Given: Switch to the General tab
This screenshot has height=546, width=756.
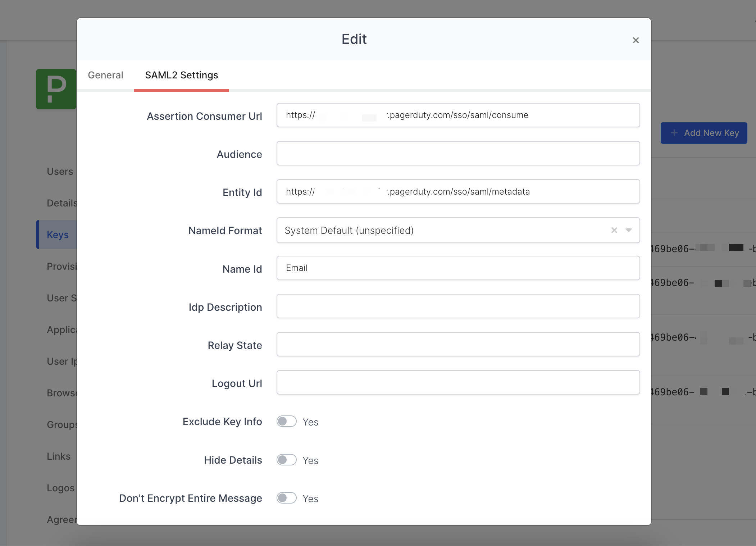Looking at the screenshot, I should pos(105,75).
